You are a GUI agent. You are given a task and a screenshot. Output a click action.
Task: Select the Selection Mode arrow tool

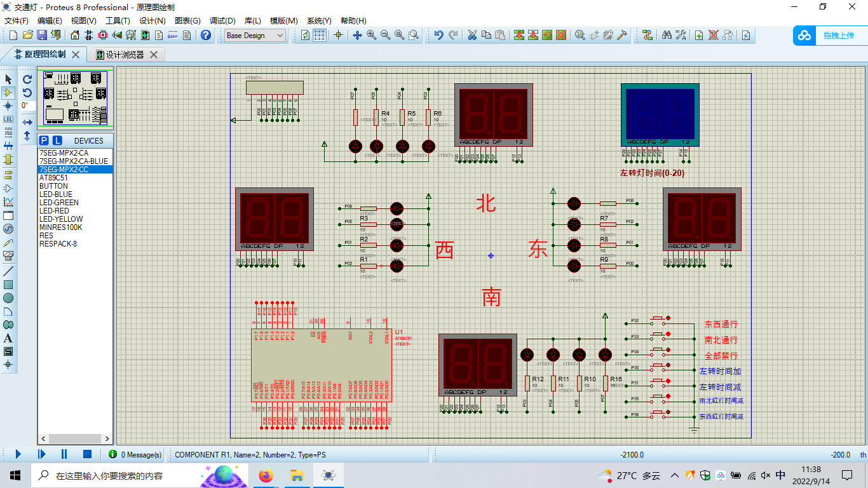point(8,79)
